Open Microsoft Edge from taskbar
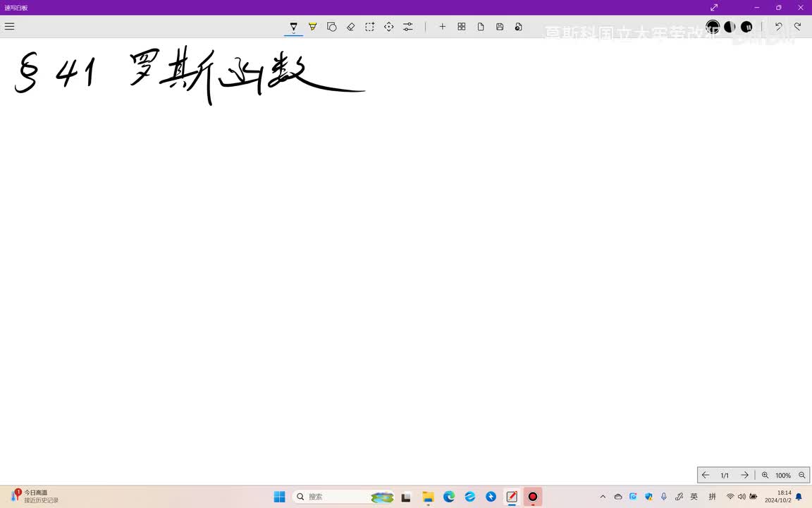 pos(449,497)
